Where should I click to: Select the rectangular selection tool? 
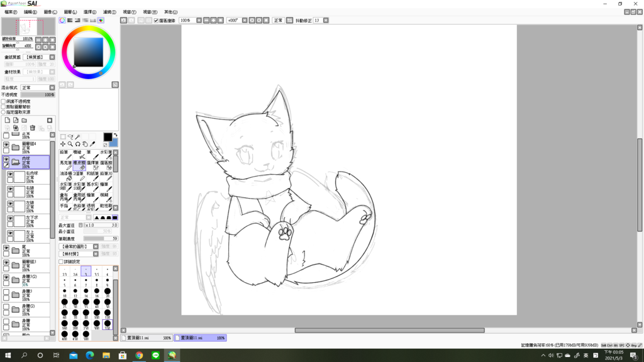[63, 136]
